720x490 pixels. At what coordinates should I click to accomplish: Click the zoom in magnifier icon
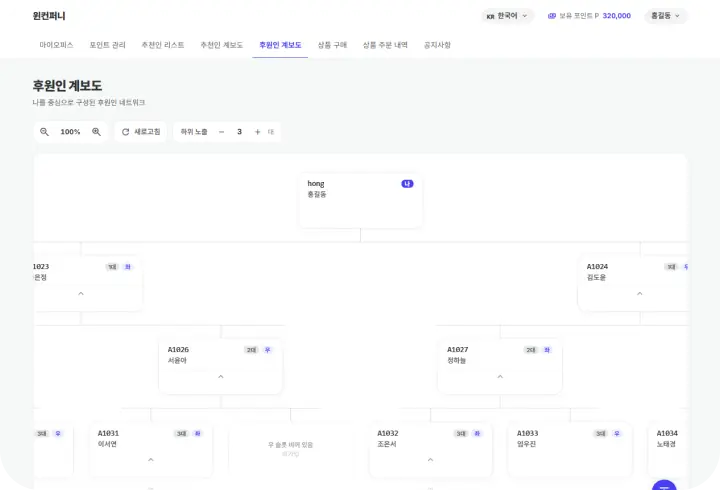point(96,132)
